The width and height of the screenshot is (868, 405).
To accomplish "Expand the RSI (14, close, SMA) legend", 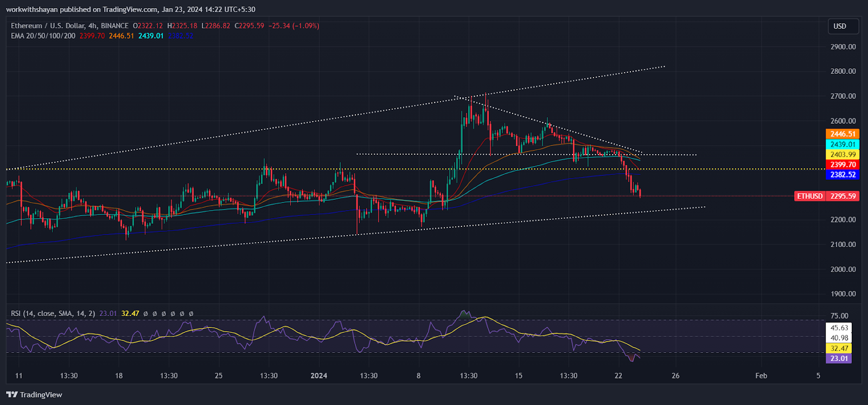I will 53,313.
